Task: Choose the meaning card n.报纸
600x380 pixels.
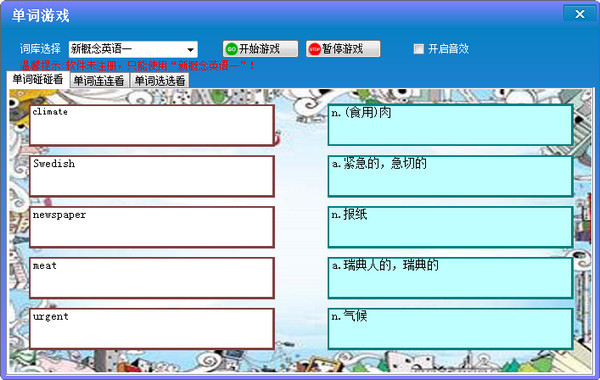Action: (450, 227)
